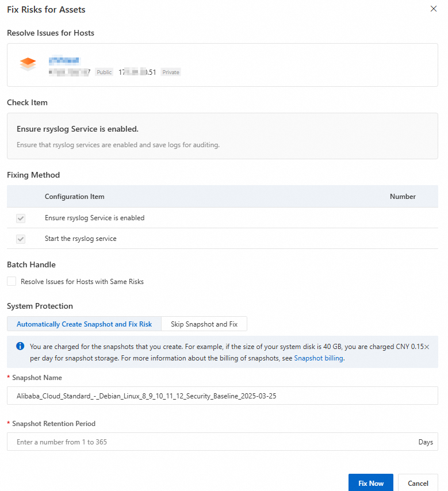
Task: Click the Number column header
Action: pyautogui.click(x=403, y=197)
